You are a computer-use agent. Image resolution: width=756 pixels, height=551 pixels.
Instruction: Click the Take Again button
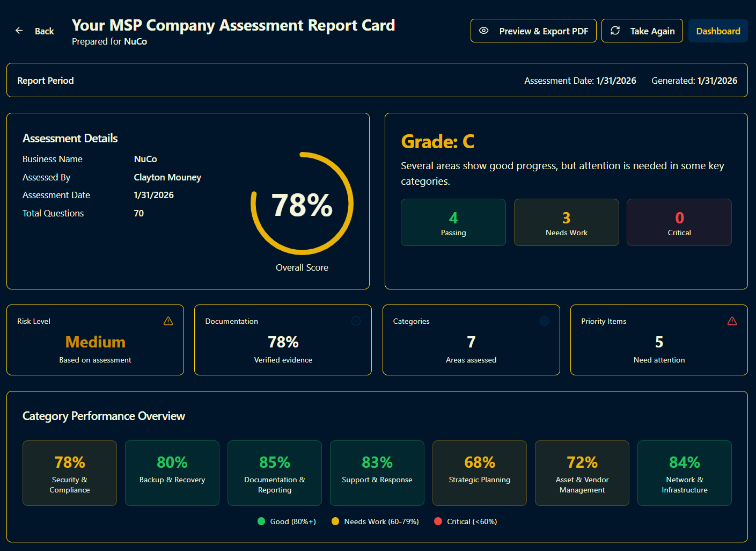(x=642, y=31)
